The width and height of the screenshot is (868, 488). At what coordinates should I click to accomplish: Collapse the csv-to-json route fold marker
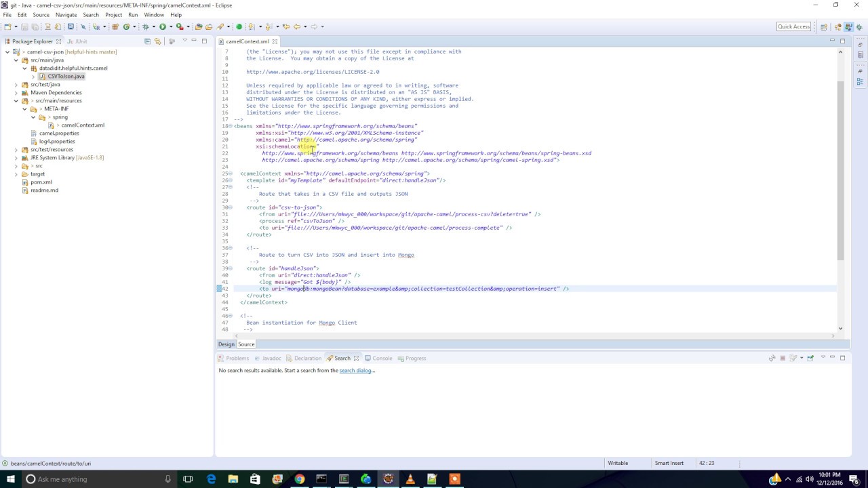pyautogui.click(x=230, y=207)
